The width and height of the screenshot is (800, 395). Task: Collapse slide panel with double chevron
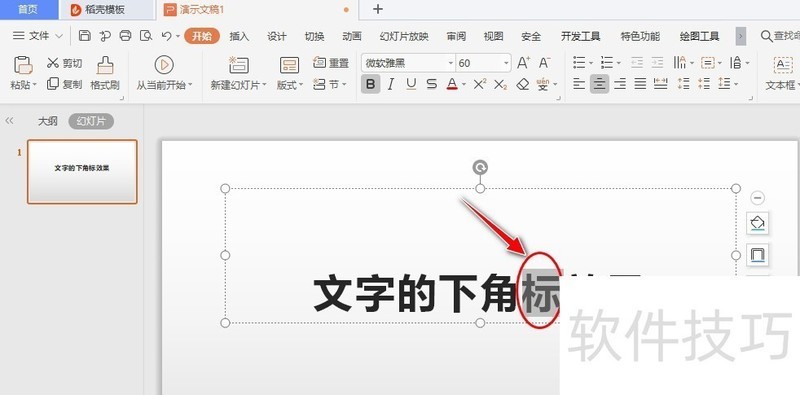coord(9,121)
